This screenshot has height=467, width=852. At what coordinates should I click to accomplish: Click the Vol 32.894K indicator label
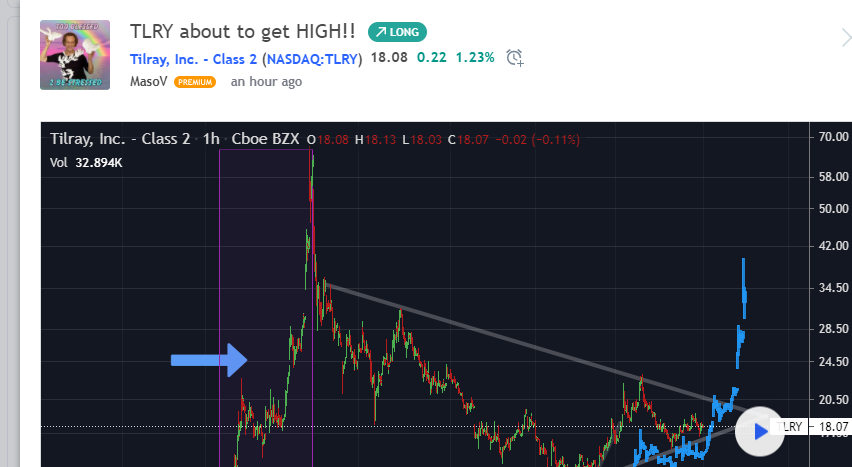86,163
